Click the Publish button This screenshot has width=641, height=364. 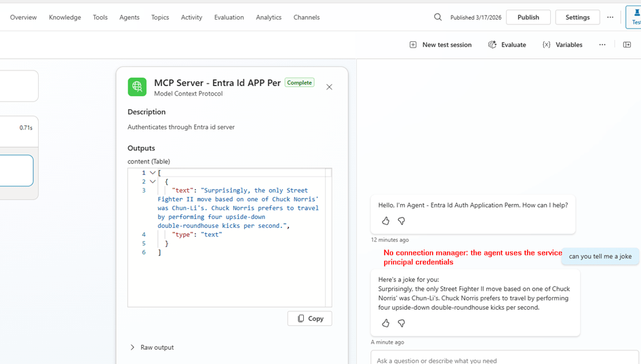point(528,17)
